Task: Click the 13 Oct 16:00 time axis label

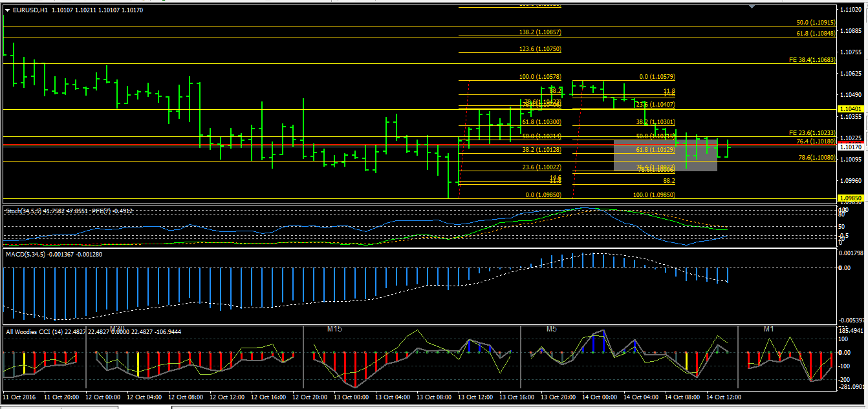Action: tap(517, 397)
